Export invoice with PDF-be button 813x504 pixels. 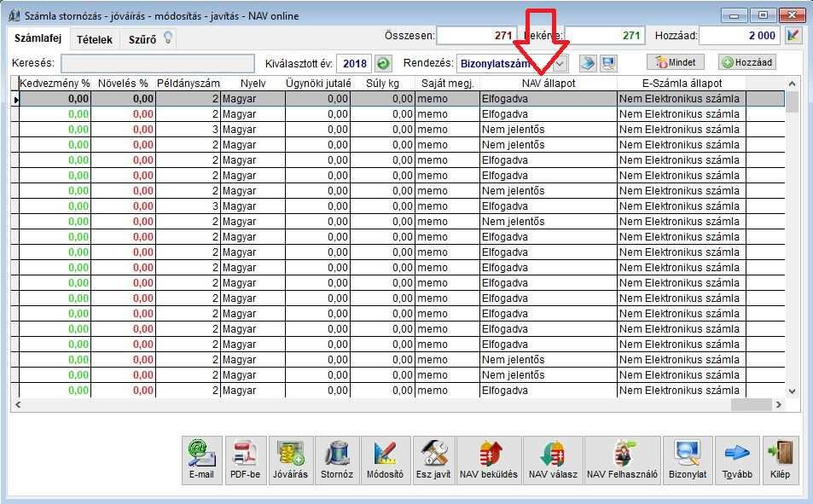(245, 460)
